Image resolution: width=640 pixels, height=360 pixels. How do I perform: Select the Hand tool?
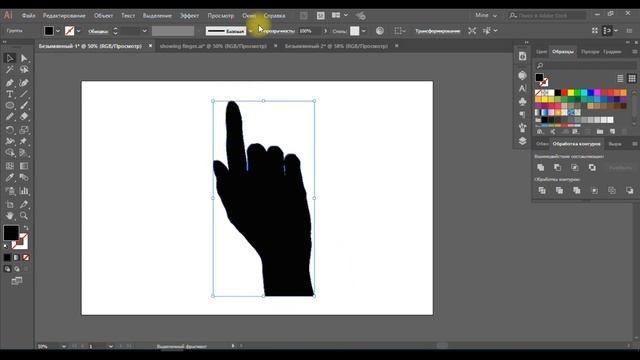point(10,216)
